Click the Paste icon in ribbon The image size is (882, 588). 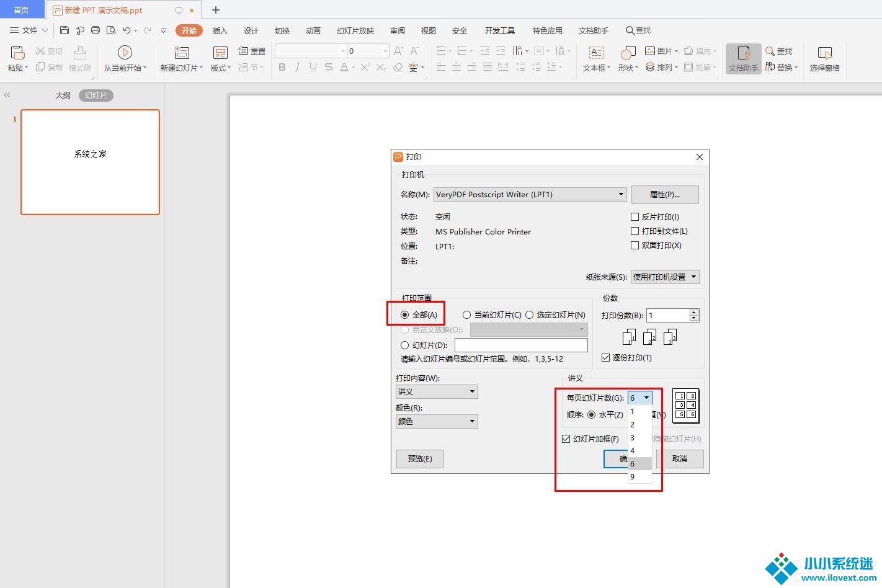pos(17,53)
